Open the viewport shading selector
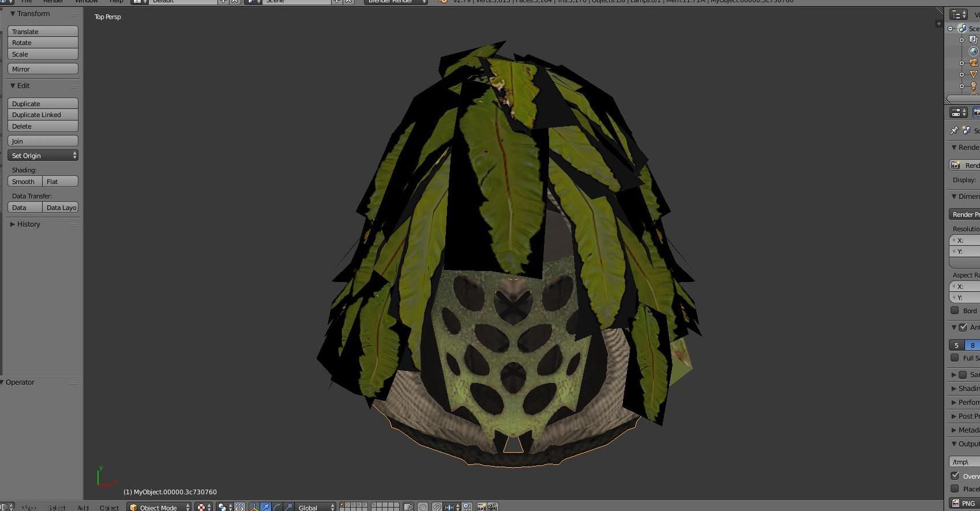The height and width of the screenshot is (511, 980). click(204, 507)
